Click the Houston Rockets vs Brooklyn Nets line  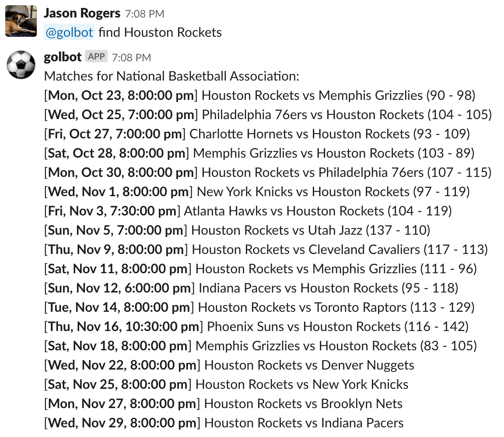click(224, 404)
